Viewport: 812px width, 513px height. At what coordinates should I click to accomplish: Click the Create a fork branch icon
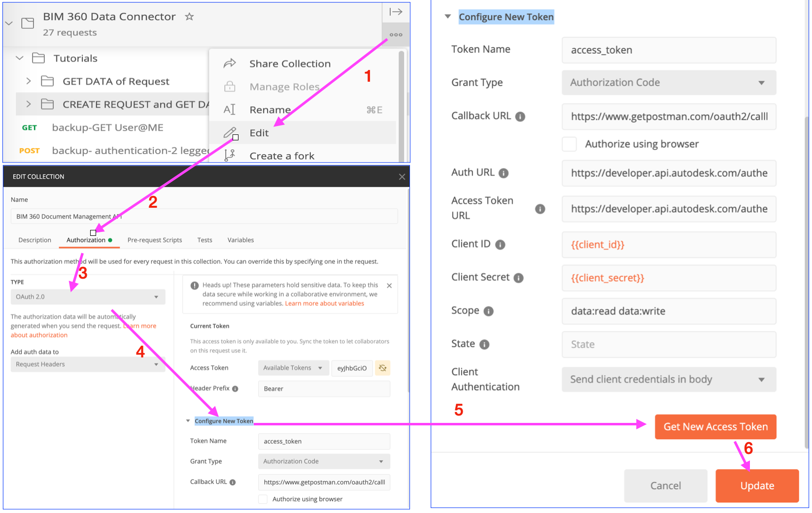pyautogui.click(x=230, y=156)
